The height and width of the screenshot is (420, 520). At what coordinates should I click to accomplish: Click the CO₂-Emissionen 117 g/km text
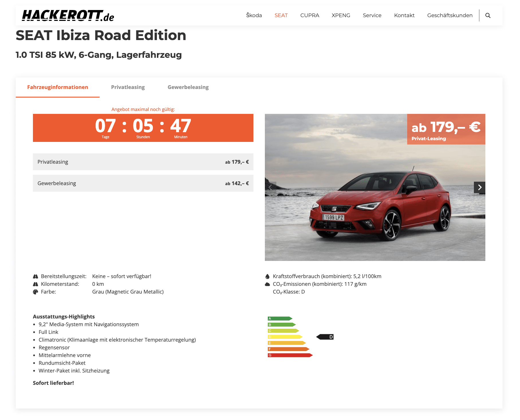click(320, 284)
